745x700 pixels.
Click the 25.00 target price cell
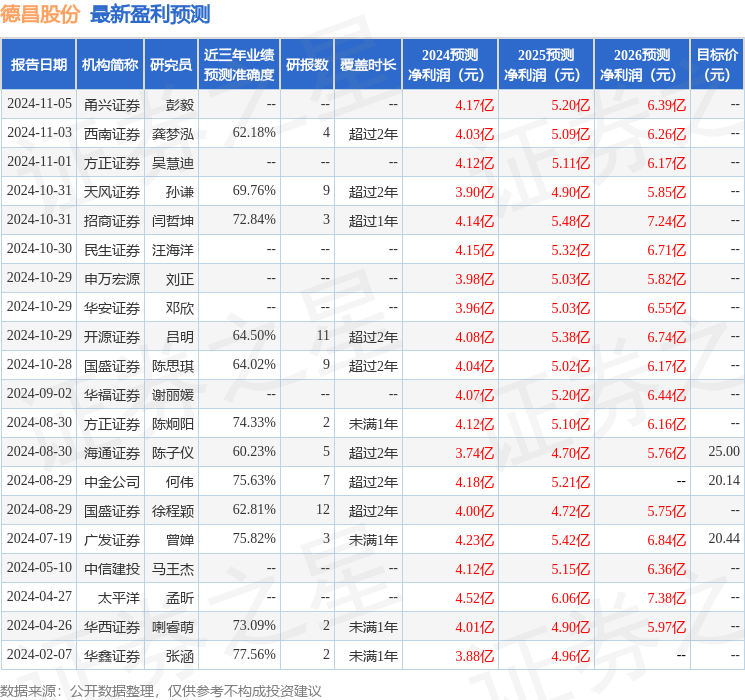[x=723, y=453]
